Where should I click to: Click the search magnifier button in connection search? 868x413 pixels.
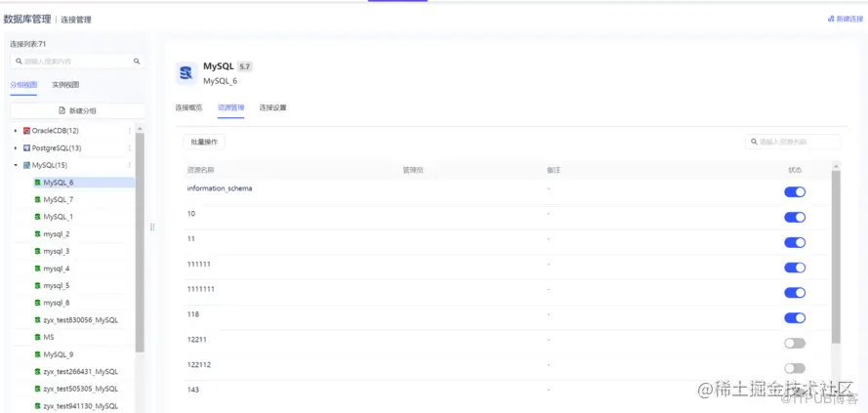137,61
